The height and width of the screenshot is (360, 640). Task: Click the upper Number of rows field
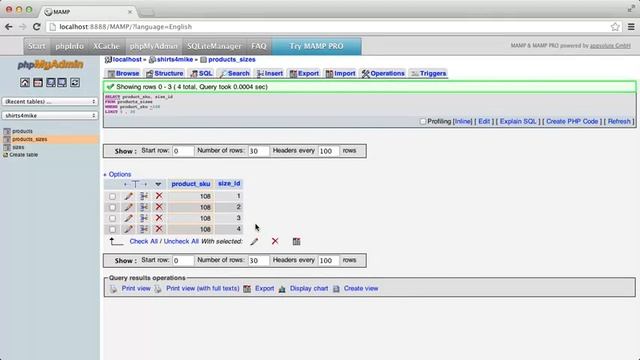(259, 151)
